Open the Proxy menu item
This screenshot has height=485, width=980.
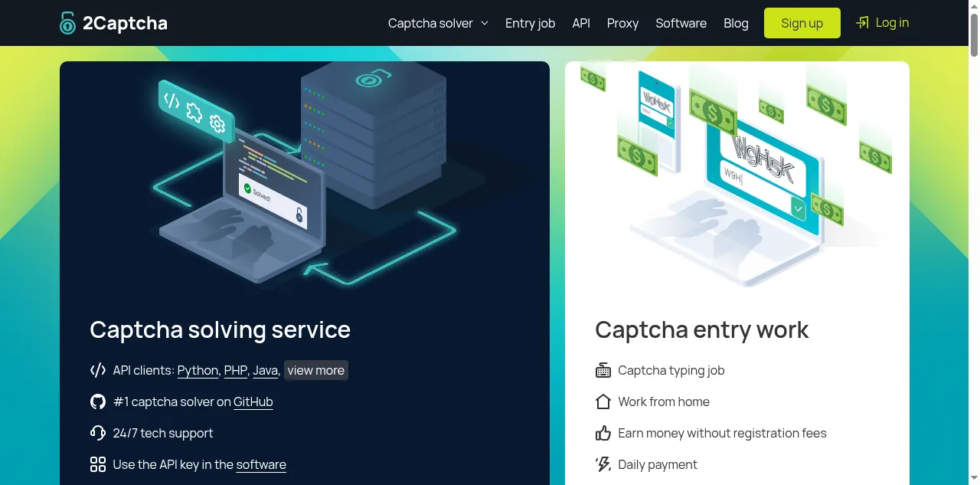622,23
